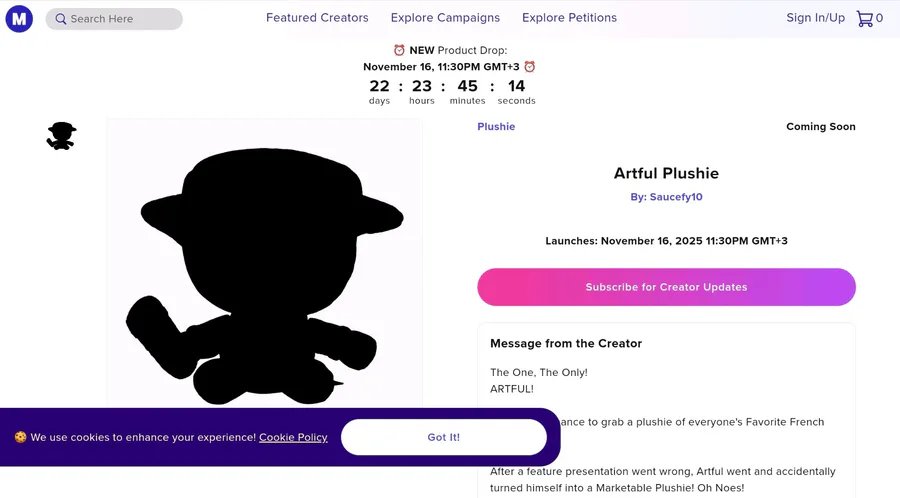
Task: Open the Cookie Policy link
Action: coord(293,437)
